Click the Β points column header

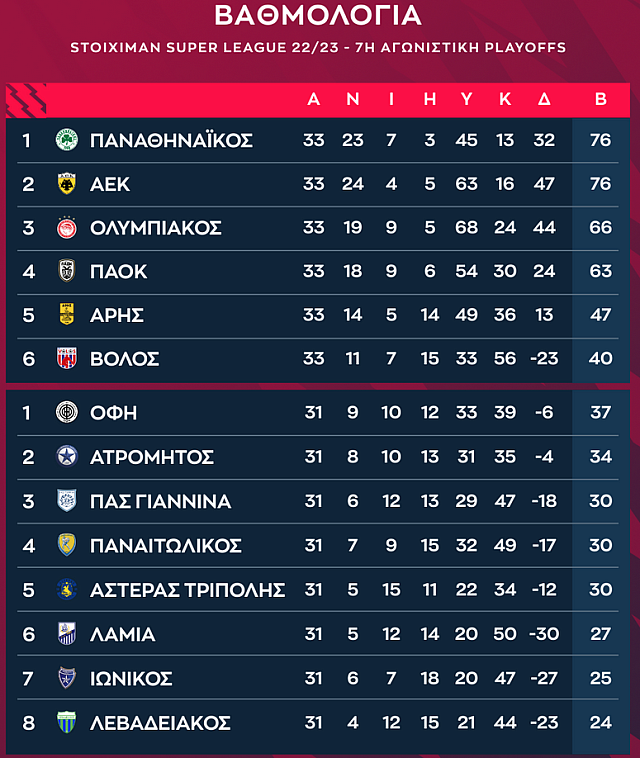click(601, 99)
